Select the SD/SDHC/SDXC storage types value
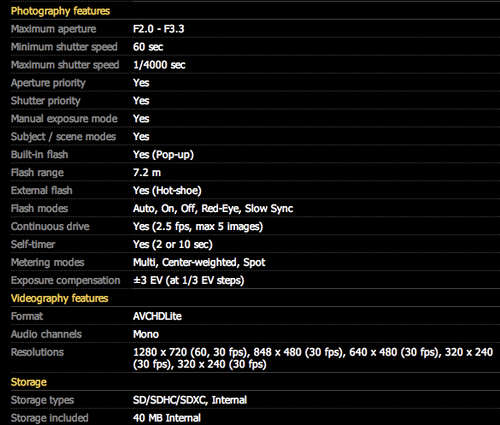The image size is (500, 425). 190,400
